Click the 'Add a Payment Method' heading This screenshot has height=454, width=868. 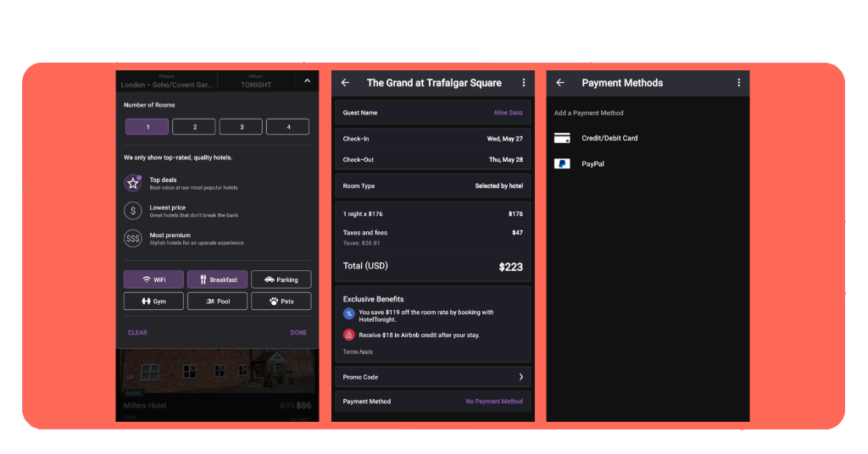click(x=588, y=113)
